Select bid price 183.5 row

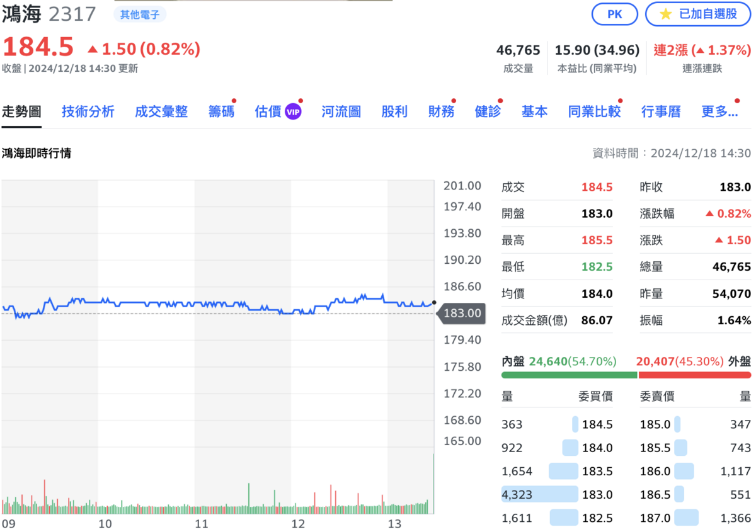(557, 471)
